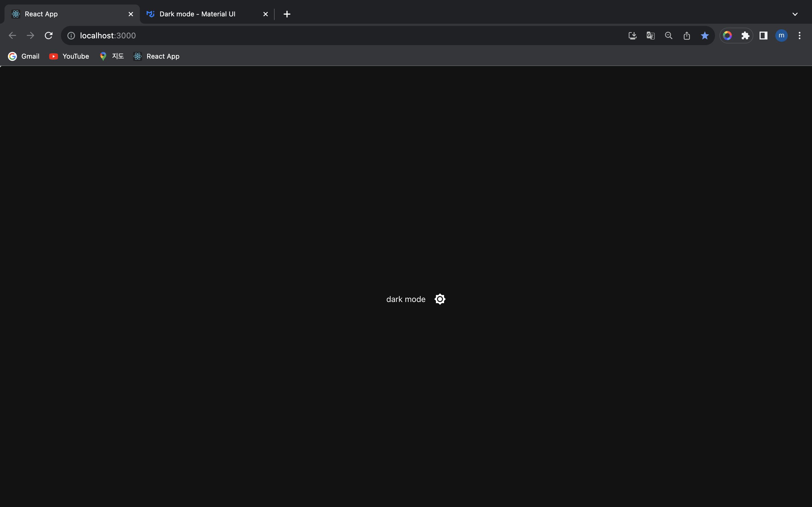
Task: Open the Gmail bookmark
Action: tap(24, 56)
